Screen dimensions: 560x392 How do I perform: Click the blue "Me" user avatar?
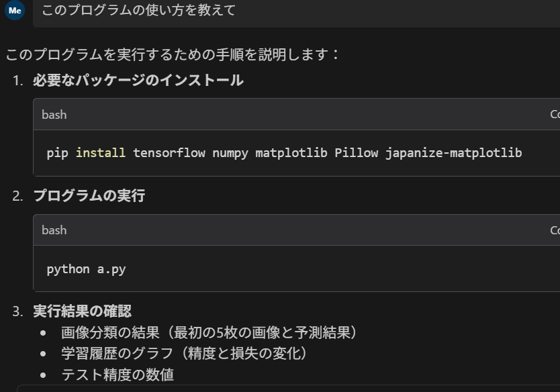[15, 10]
